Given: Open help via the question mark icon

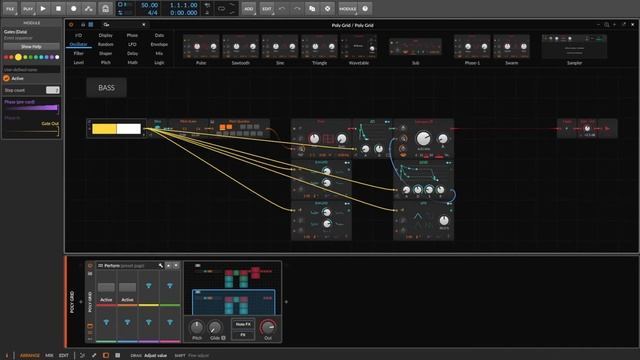Looking at the screenshot, I should (365, 9).
